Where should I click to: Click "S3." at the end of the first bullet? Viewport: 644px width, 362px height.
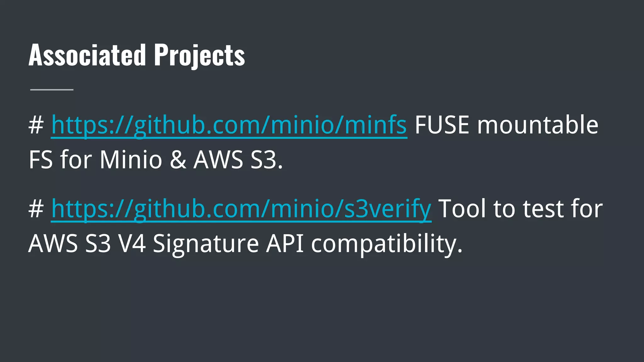(267, 160)
